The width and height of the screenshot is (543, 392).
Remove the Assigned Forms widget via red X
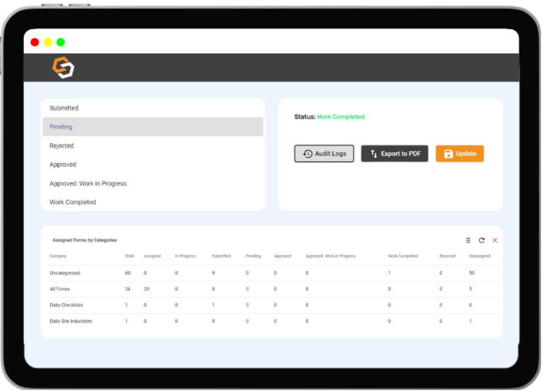(x=495, y=240)
